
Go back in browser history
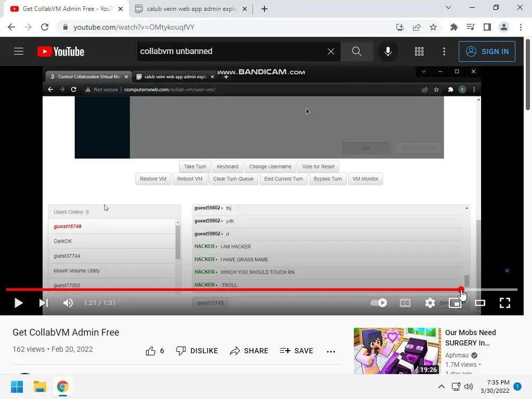[x=11, y=27]
